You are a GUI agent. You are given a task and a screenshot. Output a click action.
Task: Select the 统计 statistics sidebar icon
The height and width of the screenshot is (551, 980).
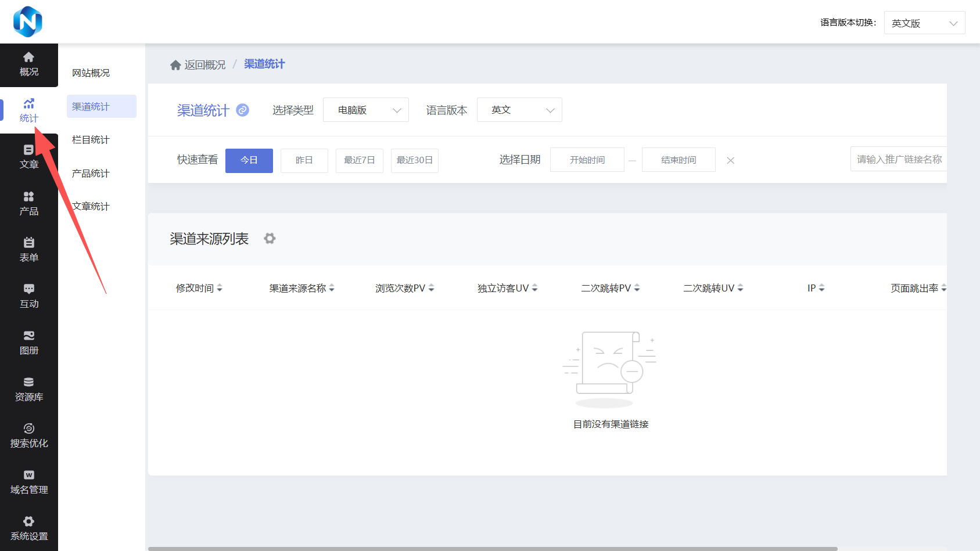point(28,110)
